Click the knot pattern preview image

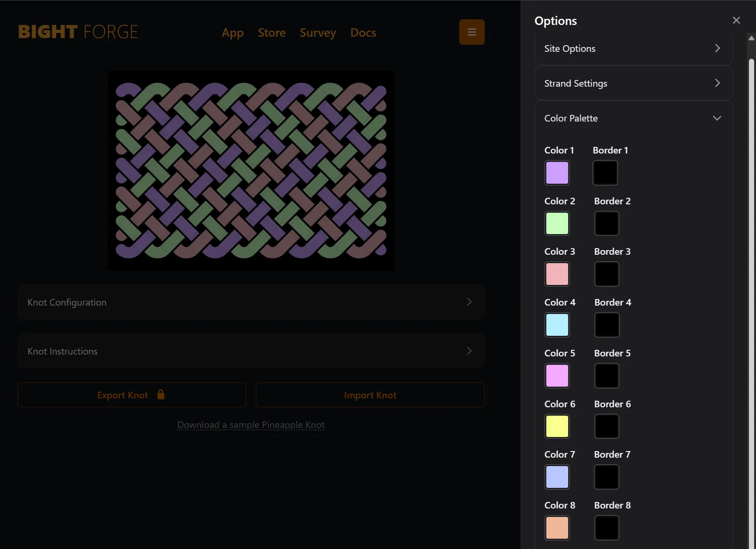[x=251, y=170]
